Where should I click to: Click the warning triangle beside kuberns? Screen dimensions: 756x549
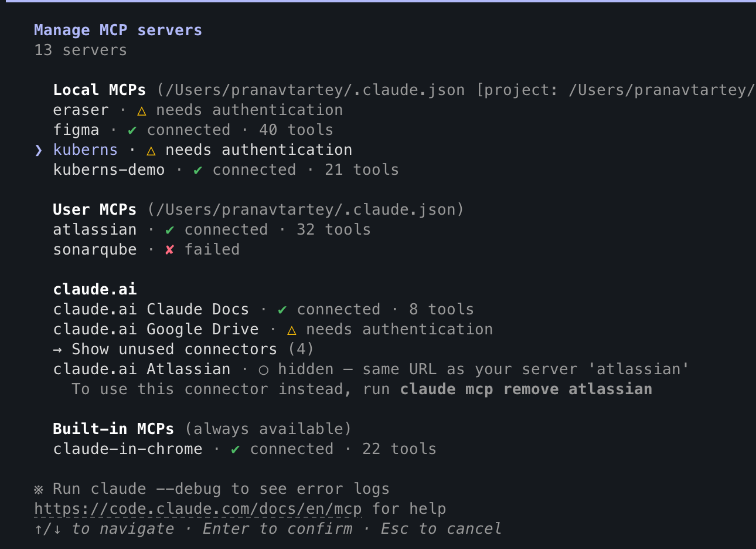pos(151,151)
